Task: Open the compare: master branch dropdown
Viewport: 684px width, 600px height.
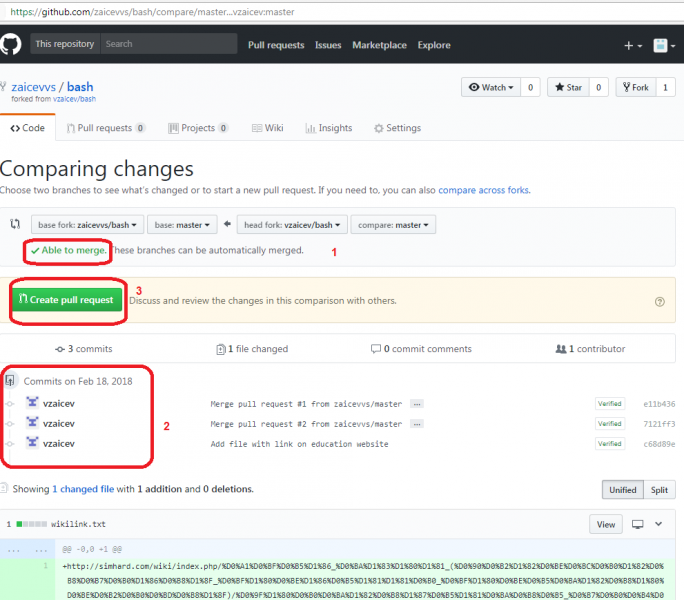Action: click(x=394, y=225)
